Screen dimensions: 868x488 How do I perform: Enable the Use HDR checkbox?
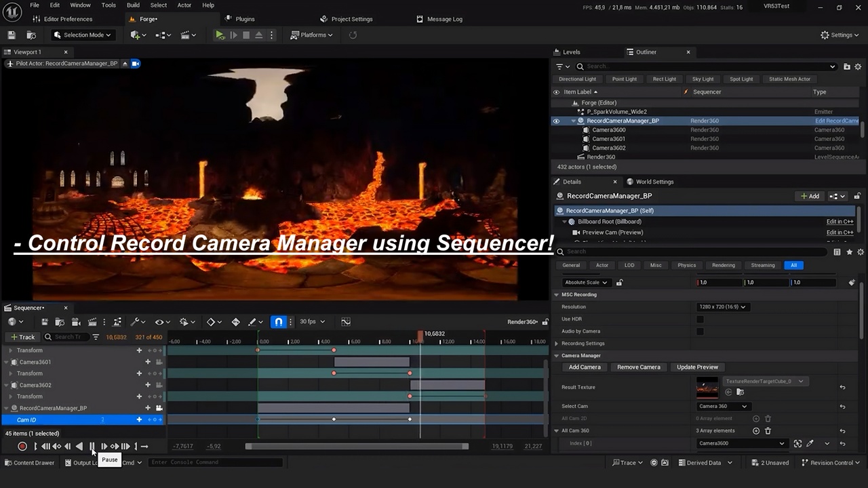pos(700,319)
